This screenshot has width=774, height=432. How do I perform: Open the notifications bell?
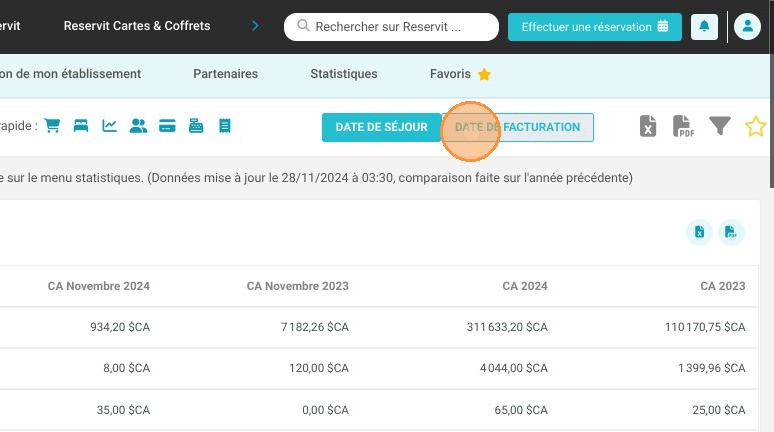pos(704,27)
